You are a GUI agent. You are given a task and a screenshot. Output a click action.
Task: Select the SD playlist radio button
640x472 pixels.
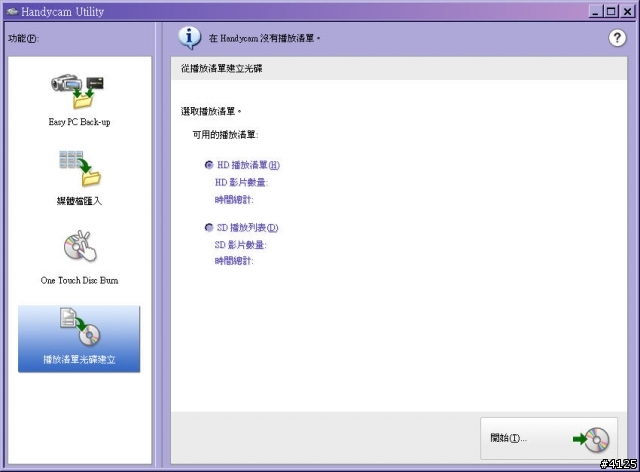tap(209, 227)
